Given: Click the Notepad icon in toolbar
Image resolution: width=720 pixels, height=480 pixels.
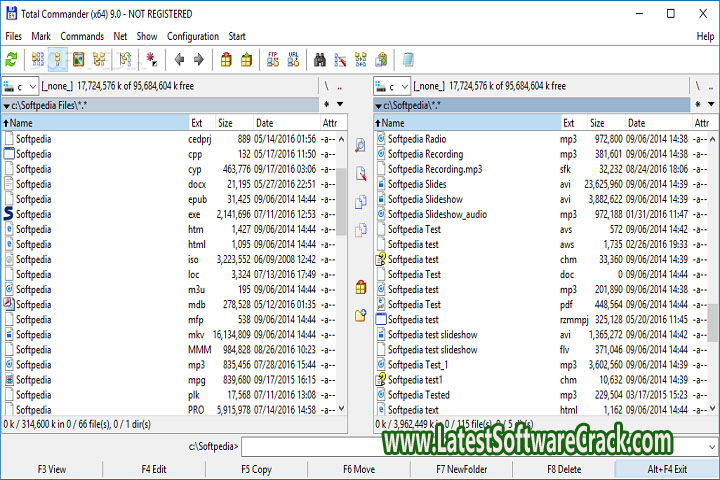Looking at the screenshot, I should 408,60.
